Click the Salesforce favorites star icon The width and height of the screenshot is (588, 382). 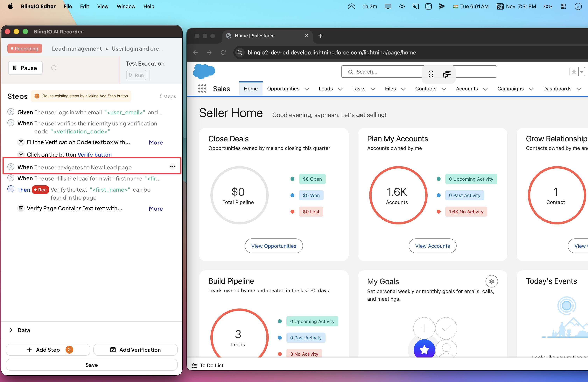pyautogui.click(x=574, y=72)
